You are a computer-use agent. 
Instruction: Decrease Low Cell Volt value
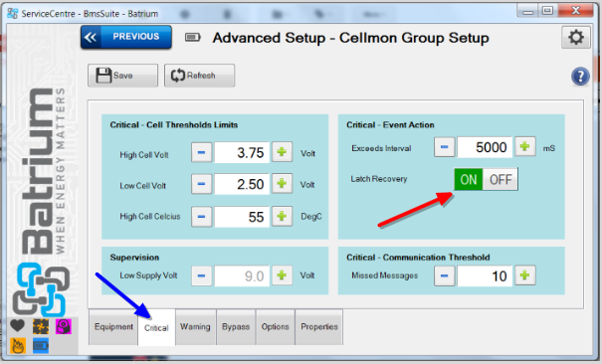201,184
